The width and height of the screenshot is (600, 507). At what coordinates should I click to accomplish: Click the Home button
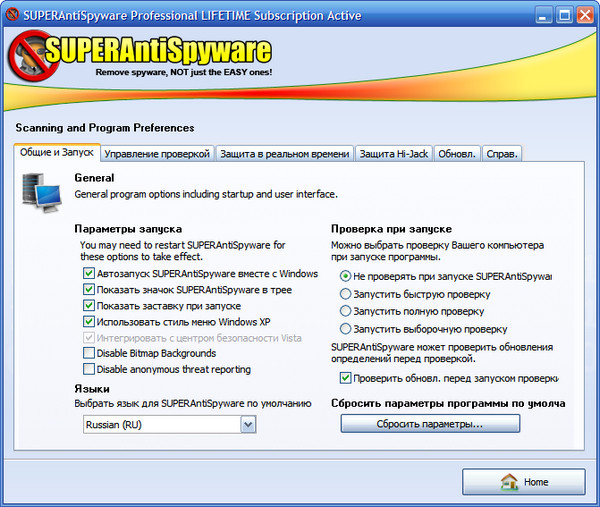click(x=523, y=482)
